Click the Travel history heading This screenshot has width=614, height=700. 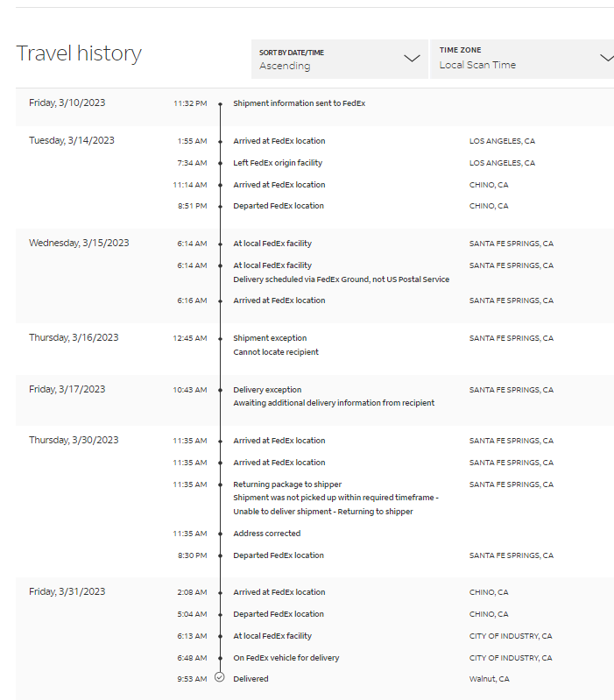(x=79, y=53)
